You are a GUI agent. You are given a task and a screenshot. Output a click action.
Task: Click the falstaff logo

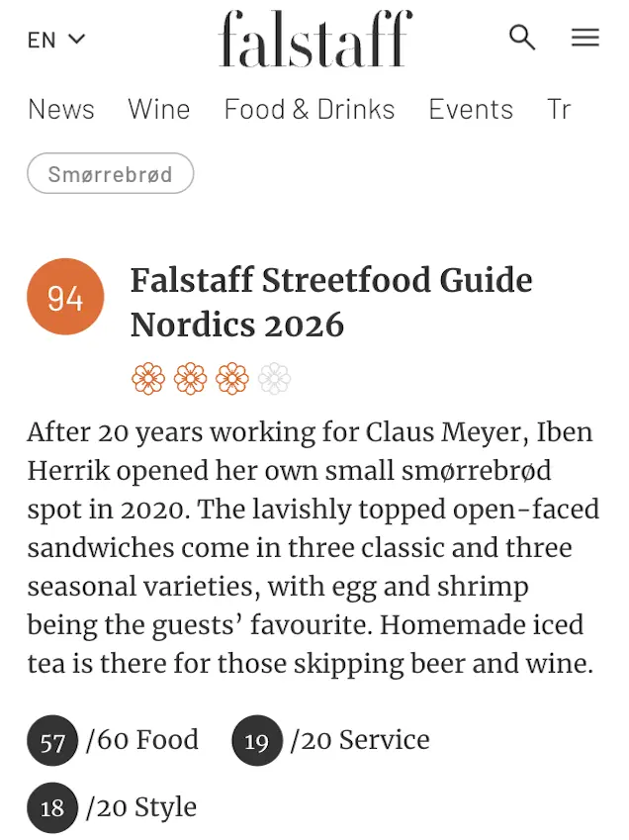315,39
